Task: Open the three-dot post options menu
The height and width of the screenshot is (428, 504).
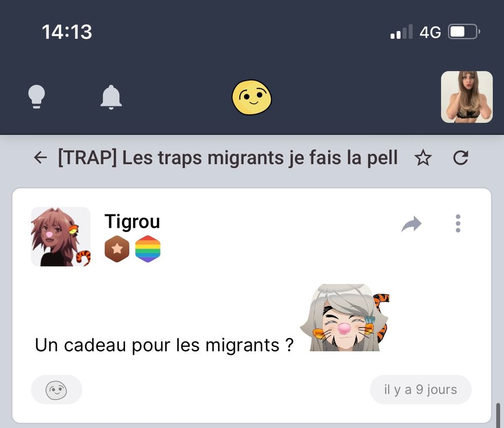Action: [x=458, y=223]
